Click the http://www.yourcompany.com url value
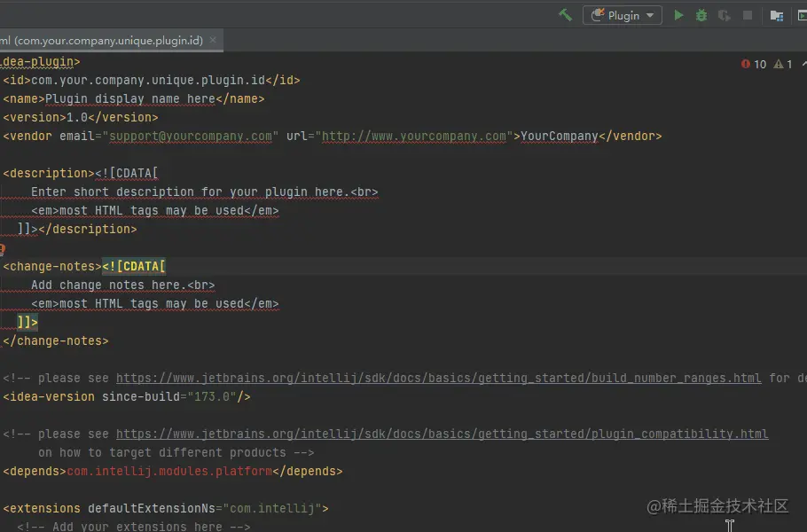 (414, 137)
